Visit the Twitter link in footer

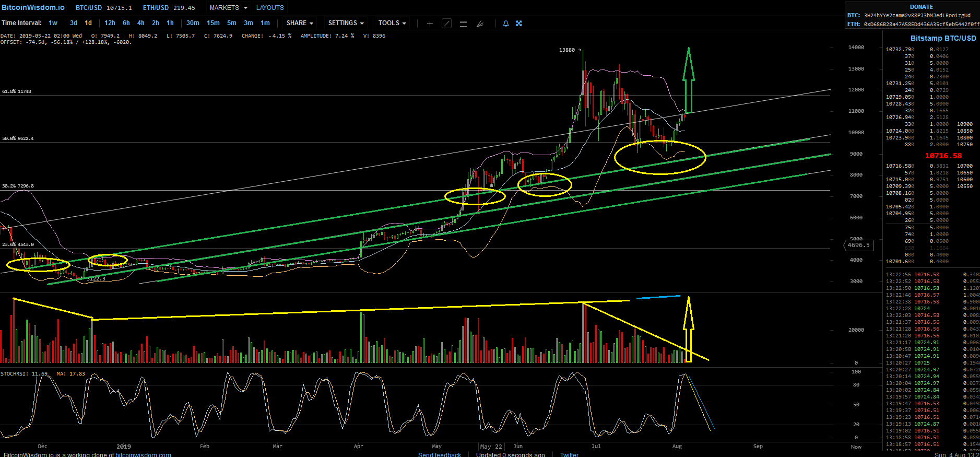coord(569,454)
